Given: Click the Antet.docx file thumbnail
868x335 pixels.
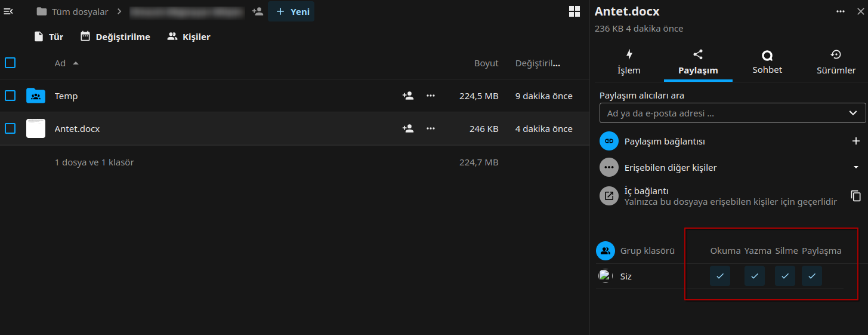Looking at the screenshot, I should 36,128.
